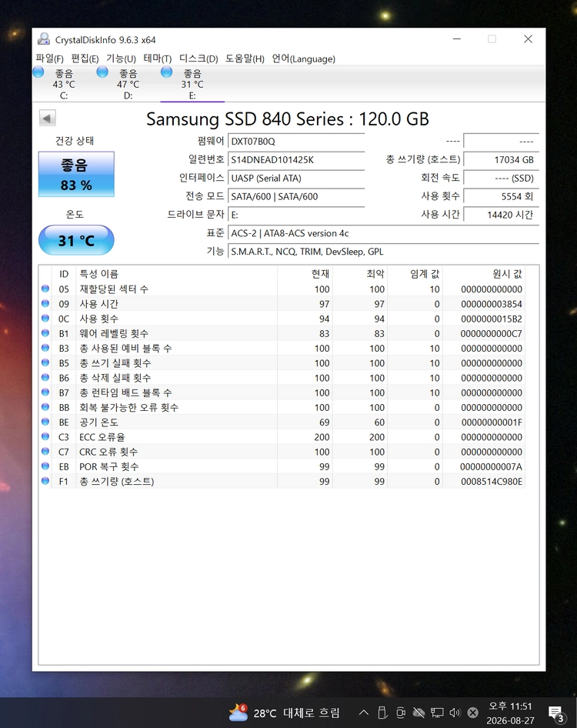Click status dot for attribute 09 사용 시간
The height and width of the screenshot is (728, 577).
coord(45,303)
